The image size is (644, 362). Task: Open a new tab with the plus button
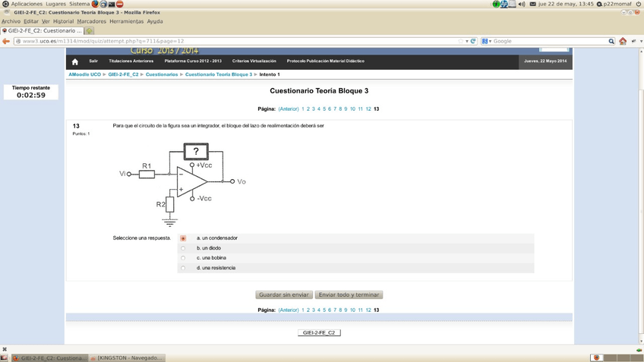[90, 31]
